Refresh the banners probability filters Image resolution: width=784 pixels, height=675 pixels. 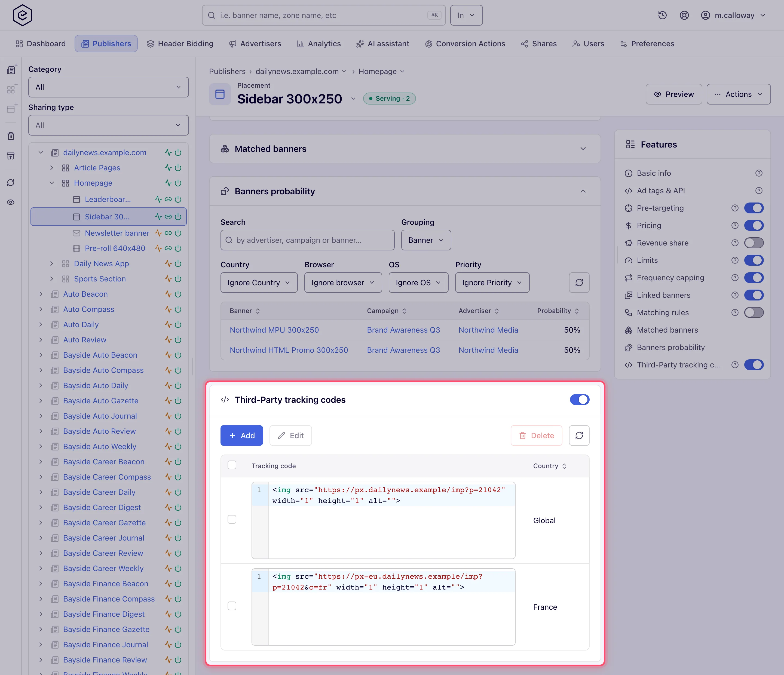click(579, 283)
